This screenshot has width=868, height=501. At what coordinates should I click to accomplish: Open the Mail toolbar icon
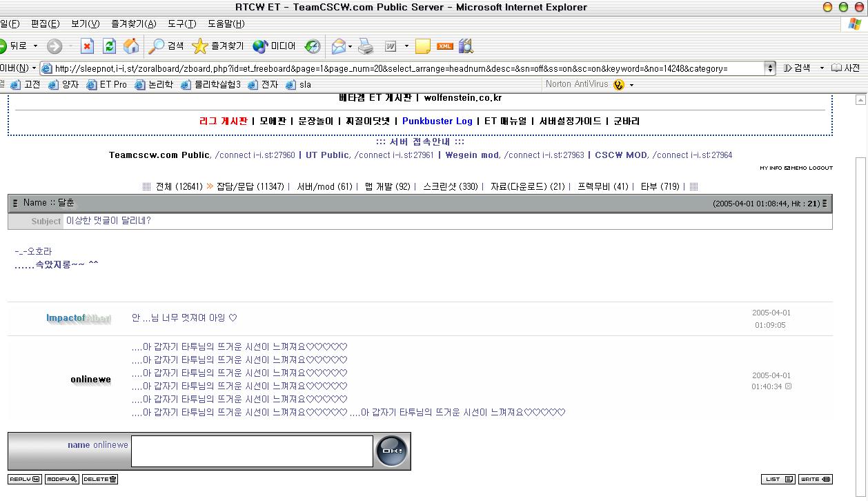tap(338, 46)
